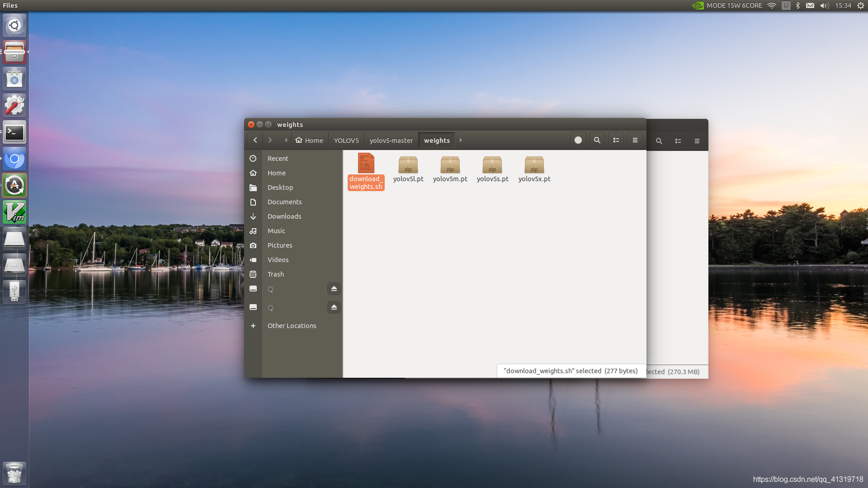The width and height of the screenshot is (868, 488).
Task: Open the Home breadcrumb
Action: pyautogui.click(x=310, y=140)
